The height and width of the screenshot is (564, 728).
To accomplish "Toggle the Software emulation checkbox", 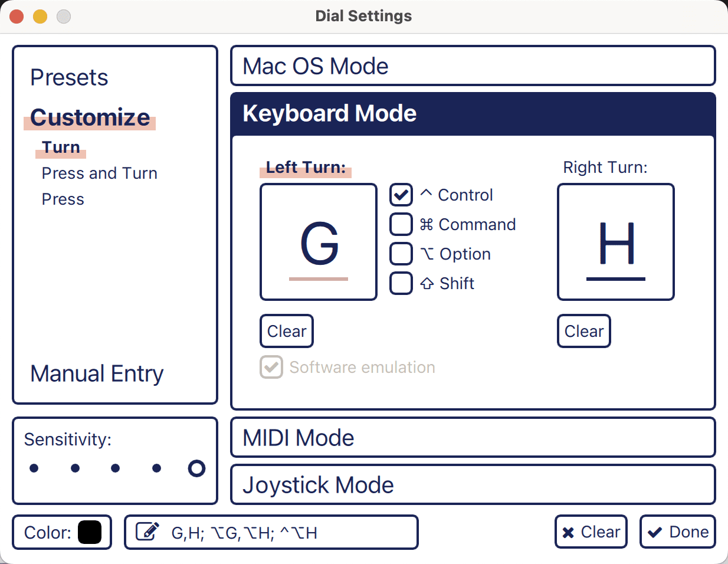I will click(x=271, y=367).
